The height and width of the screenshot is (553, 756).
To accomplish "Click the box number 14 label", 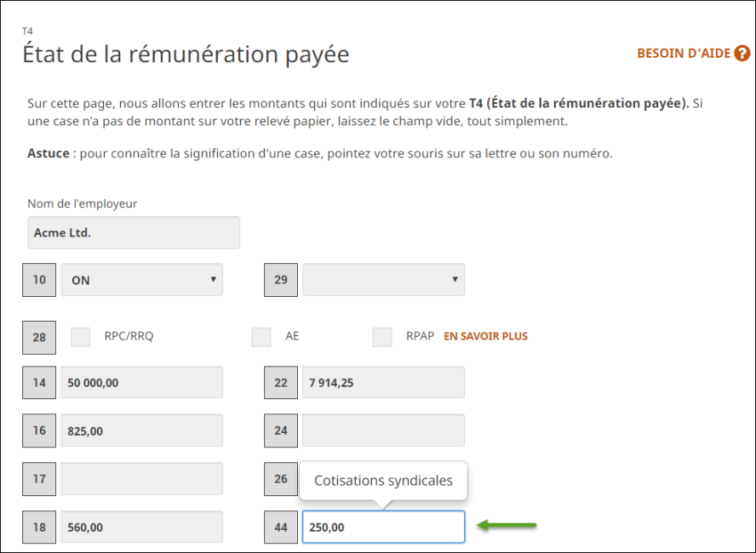I will (39, 382).
